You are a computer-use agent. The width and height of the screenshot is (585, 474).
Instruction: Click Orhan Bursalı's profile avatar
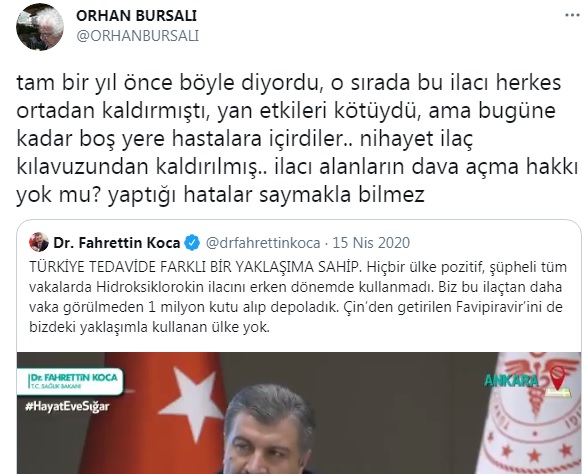[x=40, y=27]
